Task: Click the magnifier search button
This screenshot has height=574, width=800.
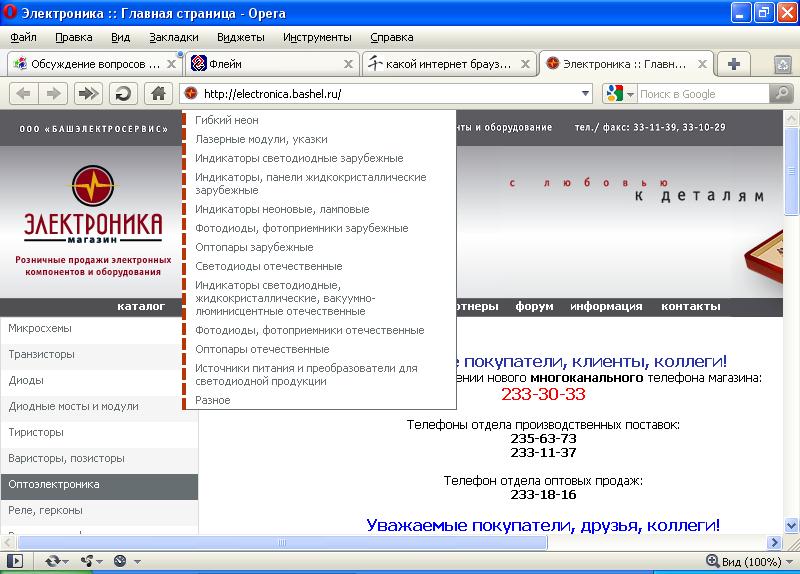Action: tap(781, 94)
